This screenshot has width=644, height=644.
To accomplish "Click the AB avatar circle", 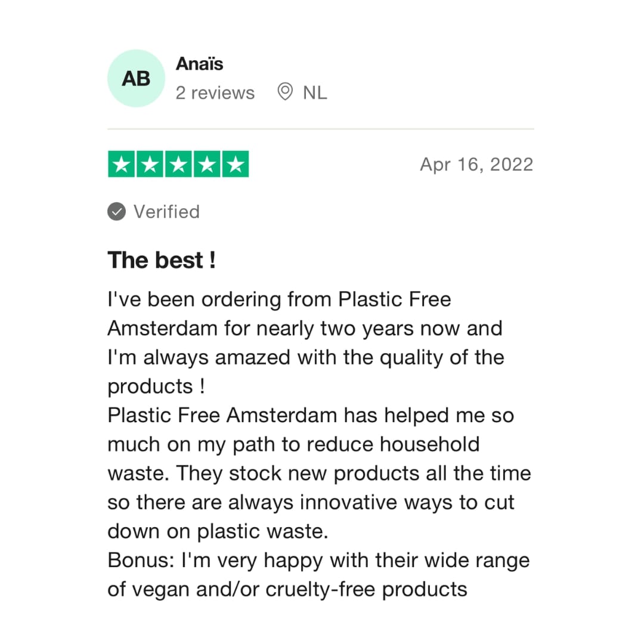I will pos(136,79).
